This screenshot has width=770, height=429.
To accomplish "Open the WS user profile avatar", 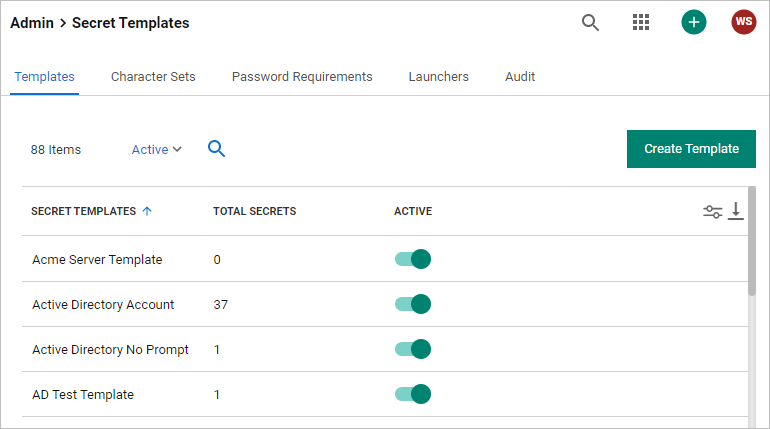I will (x=744, y=22).
